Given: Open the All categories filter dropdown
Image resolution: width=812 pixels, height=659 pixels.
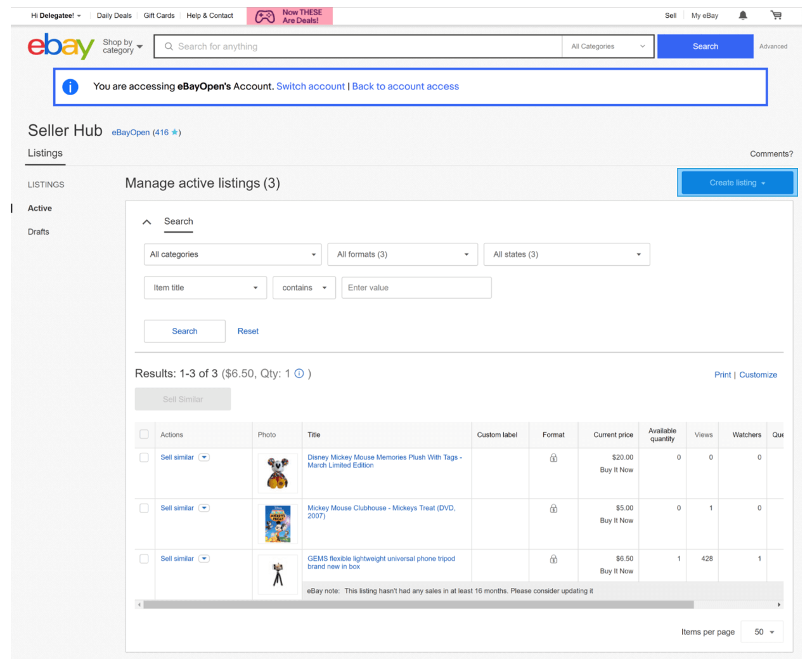Looking at the screenshot, I should pyautogui.click(x=233, y=254).
